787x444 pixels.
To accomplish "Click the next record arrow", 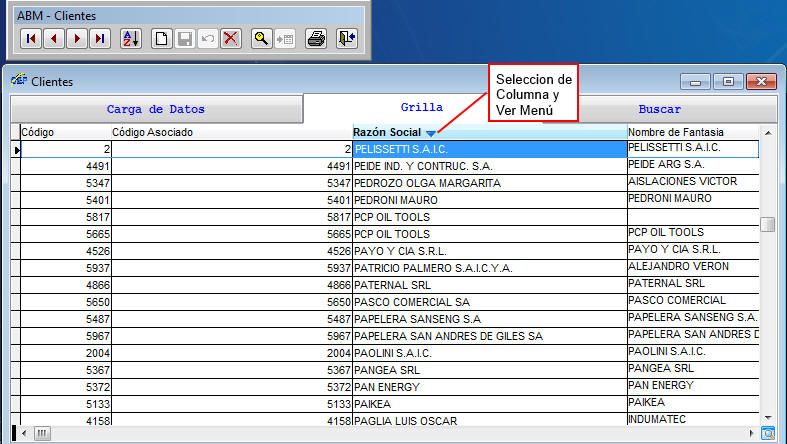I will click(76, 39).
